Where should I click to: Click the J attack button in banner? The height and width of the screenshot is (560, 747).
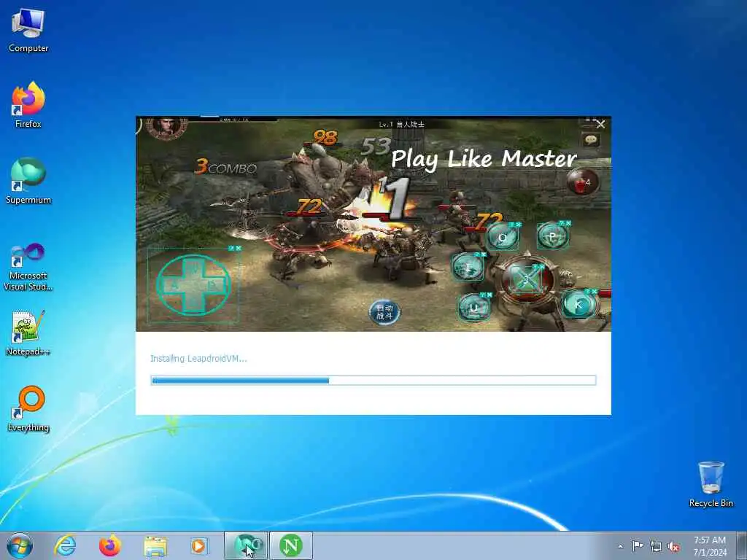(x=525, y=279)
